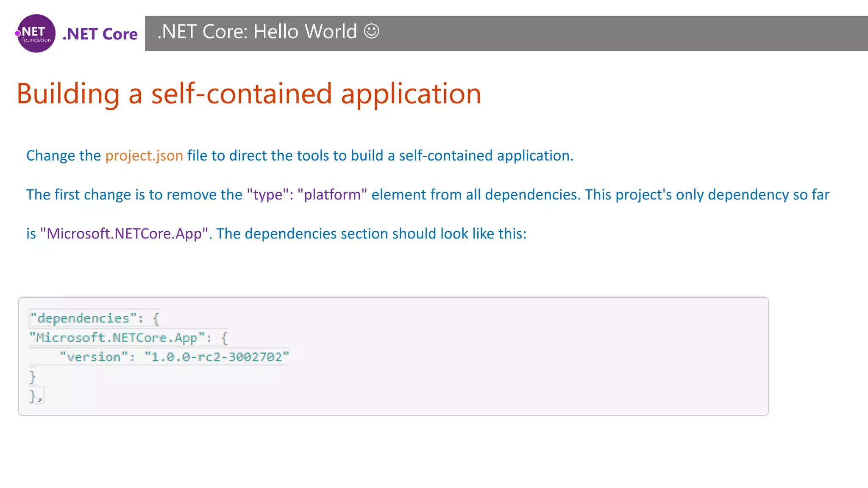Click the .NET foundation purple logo

pos(36,33)
